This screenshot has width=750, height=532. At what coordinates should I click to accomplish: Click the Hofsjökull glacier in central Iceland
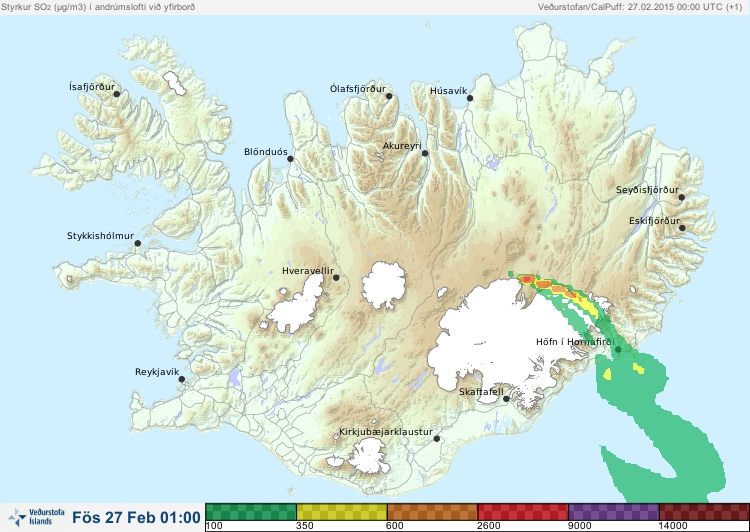tap(384, 285)
